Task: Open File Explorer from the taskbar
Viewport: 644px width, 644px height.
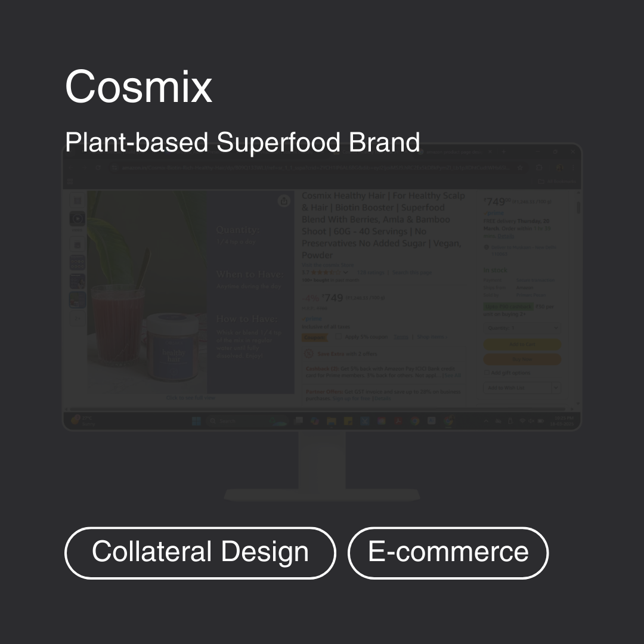Action: tap(332, 421)
